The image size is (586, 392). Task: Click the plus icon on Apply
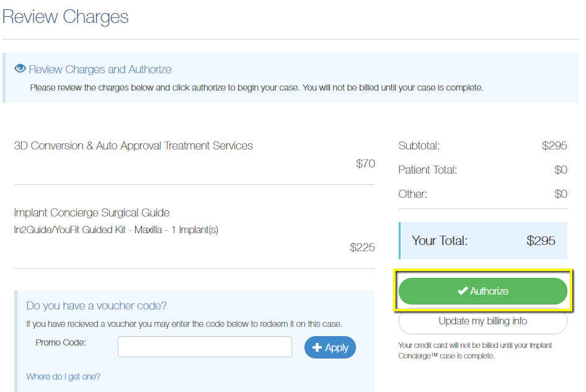click(317, 347)
